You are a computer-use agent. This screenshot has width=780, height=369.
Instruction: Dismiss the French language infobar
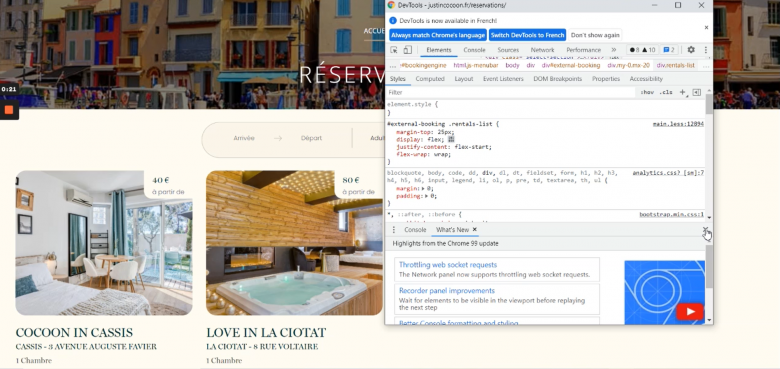(x=706, y=27)
